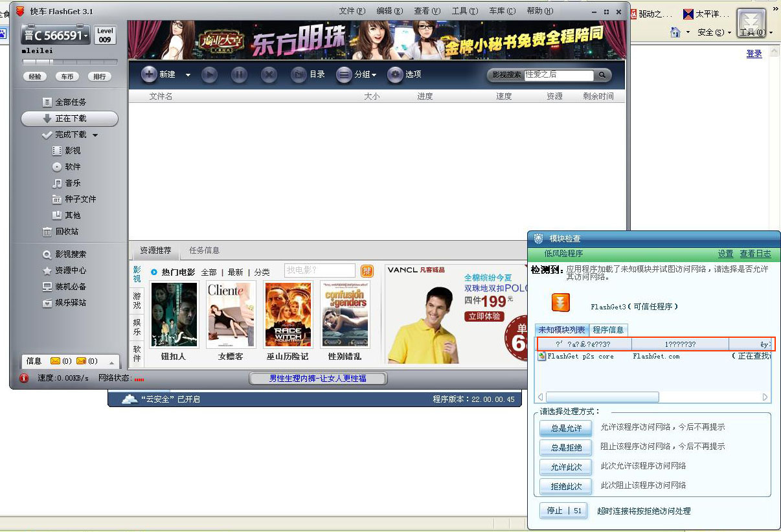Open 回收站 recycle bin
The width and height of the screenshot is (781, 532).
[60, 231]
